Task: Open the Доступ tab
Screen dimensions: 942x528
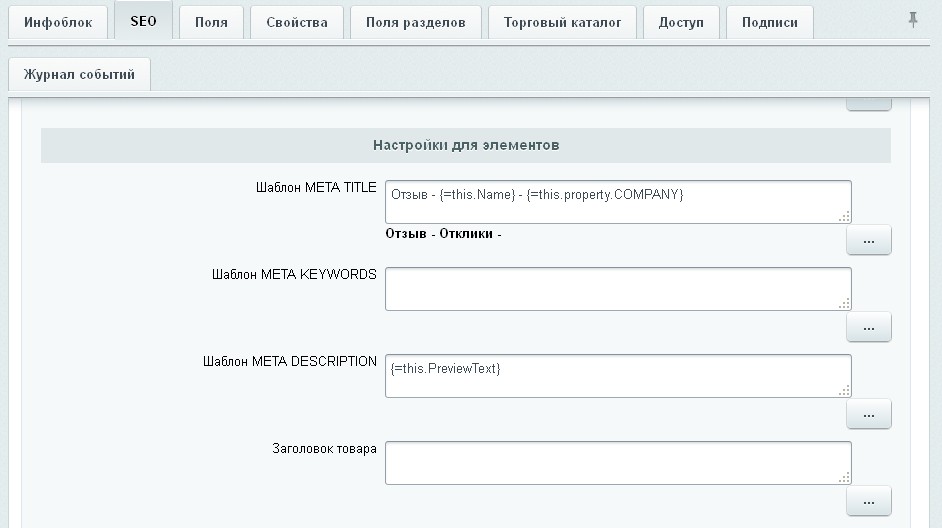Action: (681, 22)
